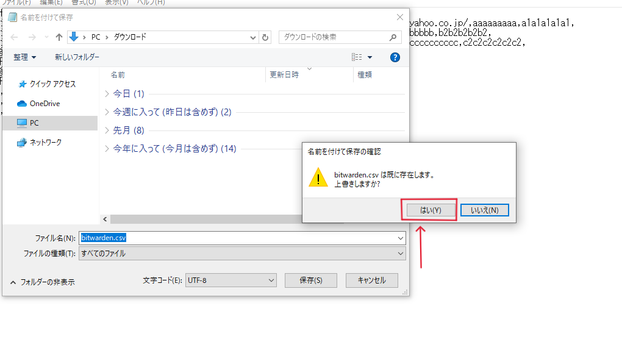The image size is (622, 364).
Task: Click the Notepad text line with yahoo.co.jp
Action: pos(492,23)
